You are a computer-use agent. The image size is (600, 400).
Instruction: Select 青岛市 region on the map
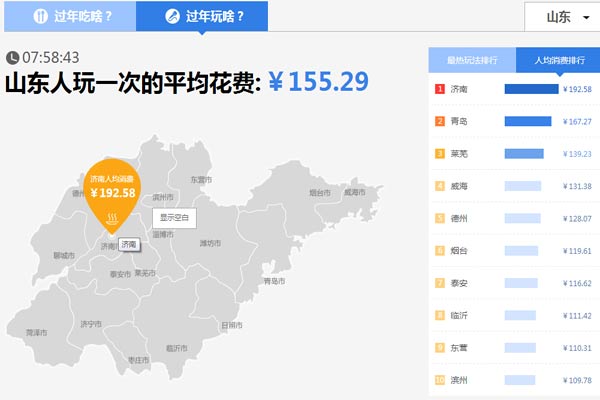tap(273, 281)
